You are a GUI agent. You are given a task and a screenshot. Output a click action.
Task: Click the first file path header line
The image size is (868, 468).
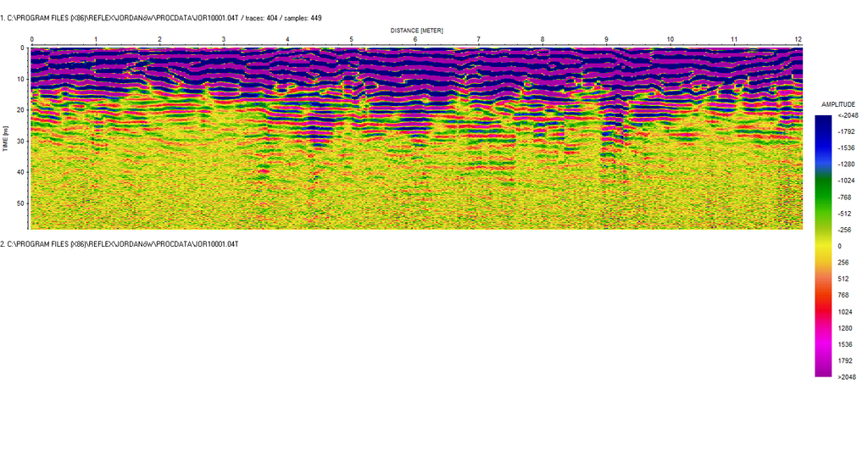coord(161,18)
